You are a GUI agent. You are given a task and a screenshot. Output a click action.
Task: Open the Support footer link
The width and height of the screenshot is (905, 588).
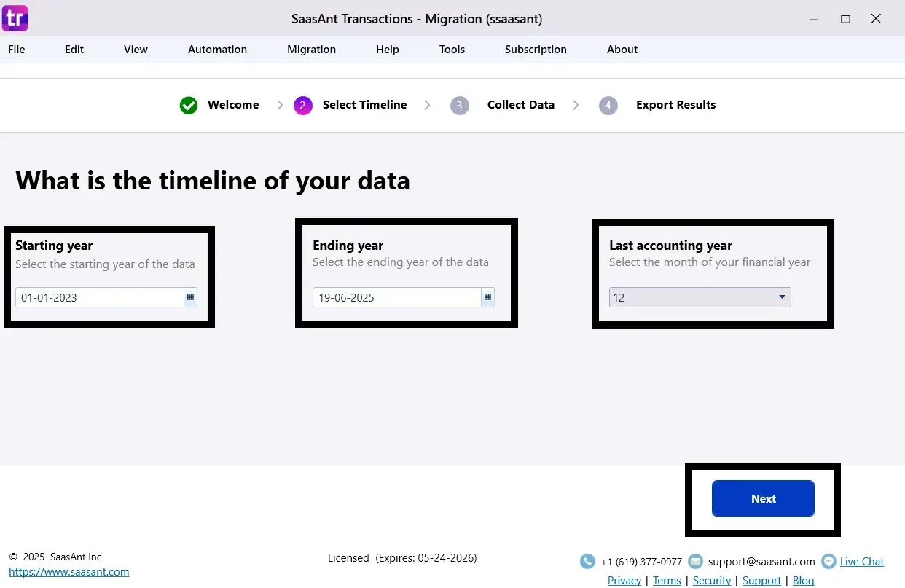(x=761, y=581)
